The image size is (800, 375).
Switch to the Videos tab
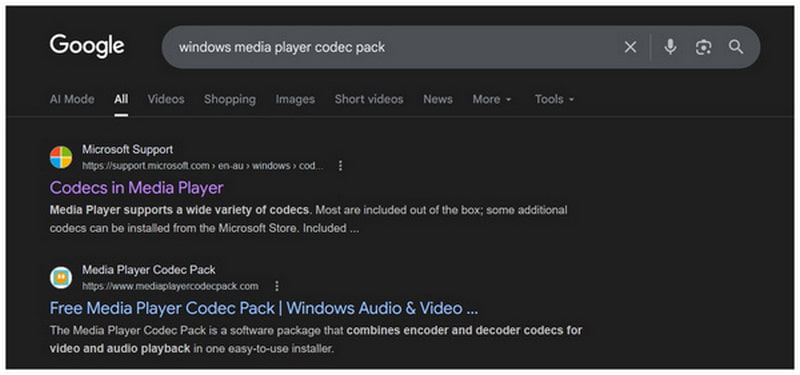(166, 99)
